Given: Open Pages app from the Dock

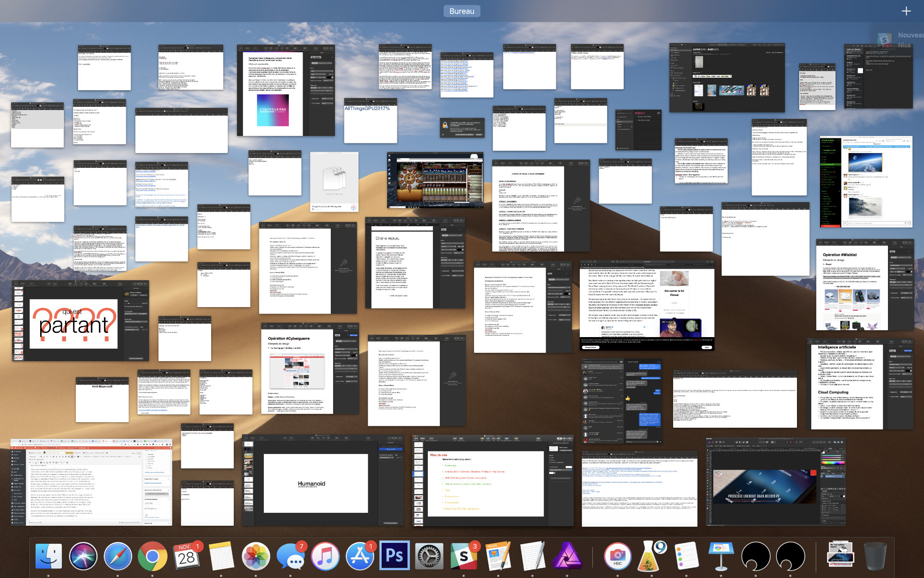Looking at the screenshot, I should (x=498, y=556).
